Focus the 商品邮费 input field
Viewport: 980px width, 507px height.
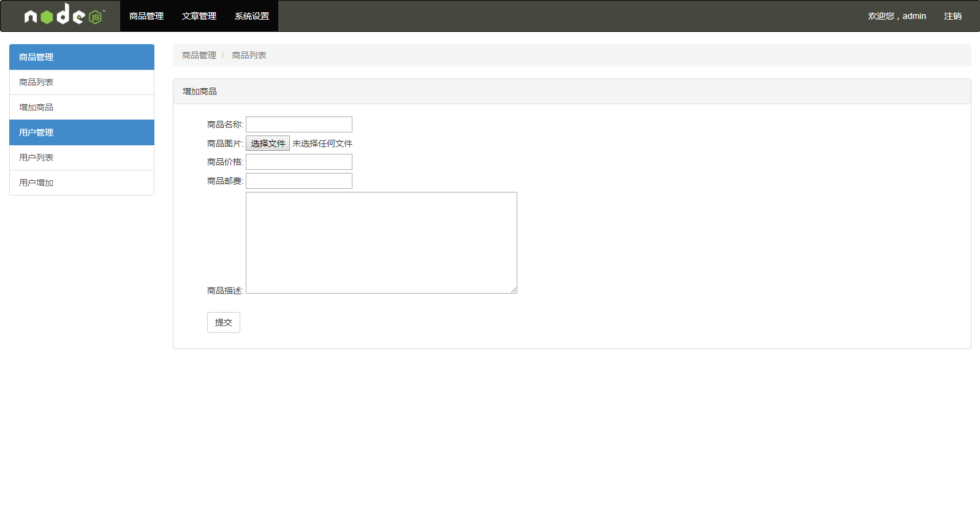[x=299, y=181]
